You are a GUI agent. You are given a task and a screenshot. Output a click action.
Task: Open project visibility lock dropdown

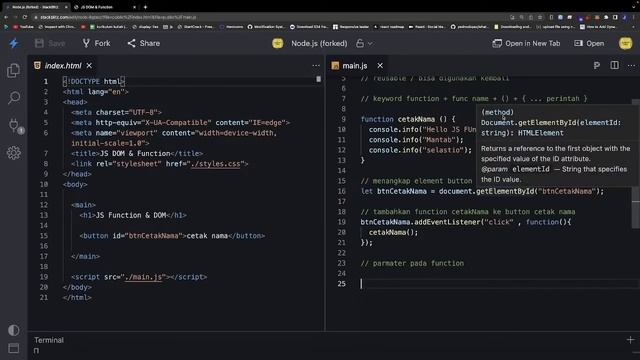(364, 43)
